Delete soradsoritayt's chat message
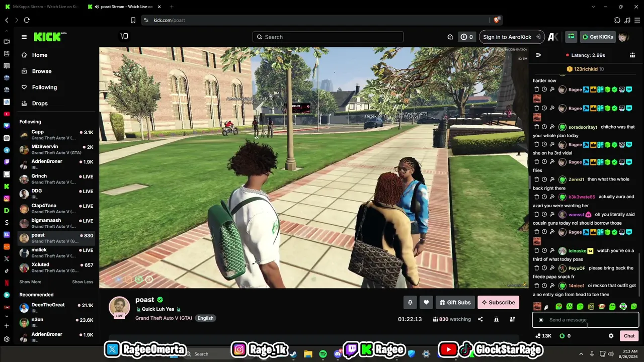 point(536,127)
